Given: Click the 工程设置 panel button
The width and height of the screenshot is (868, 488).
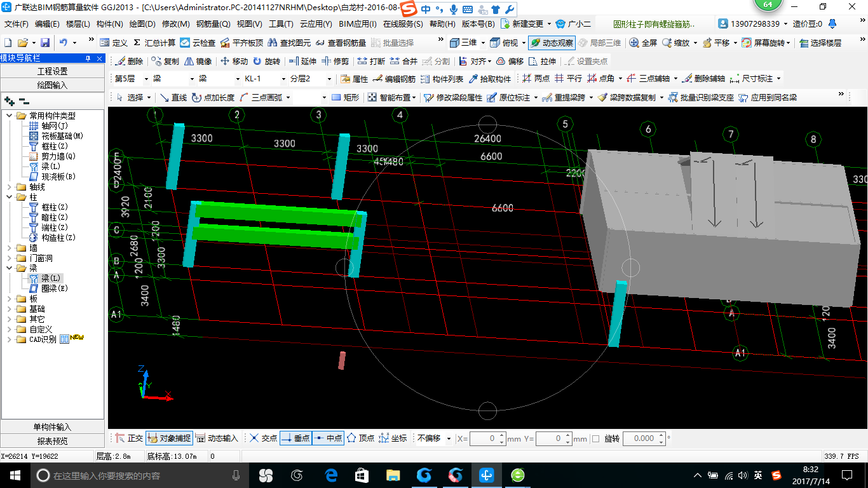Looking at the screenshot, I should coord(53,71).
